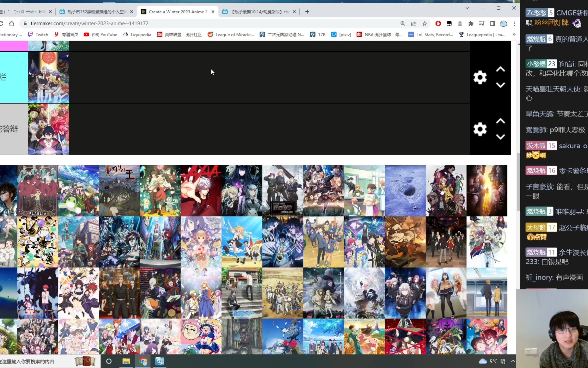This screenshot has height=368, width=588.
Task: Select the black-and-white cartoon animals poster
Action: coord(38,242)
